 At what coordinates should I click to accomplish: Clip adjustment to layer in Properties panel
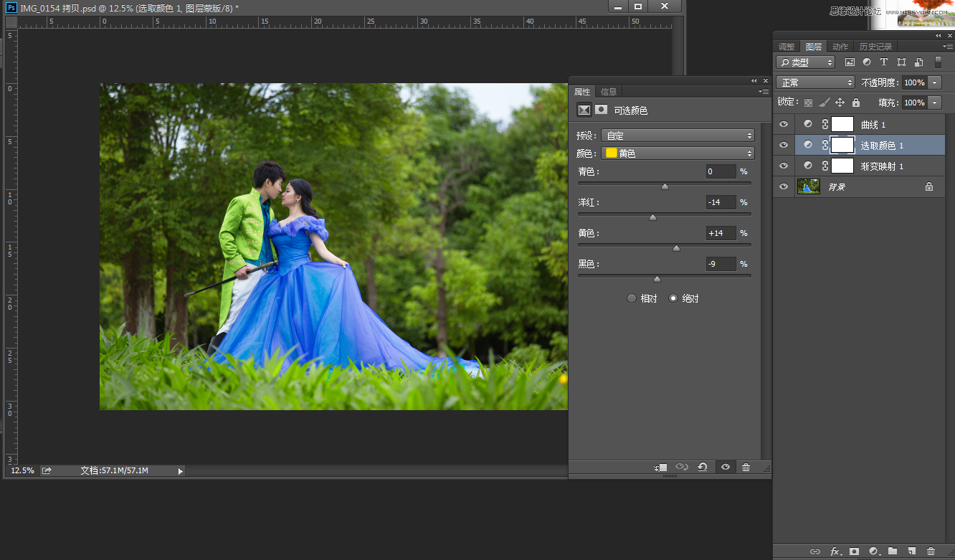(661, 468)
